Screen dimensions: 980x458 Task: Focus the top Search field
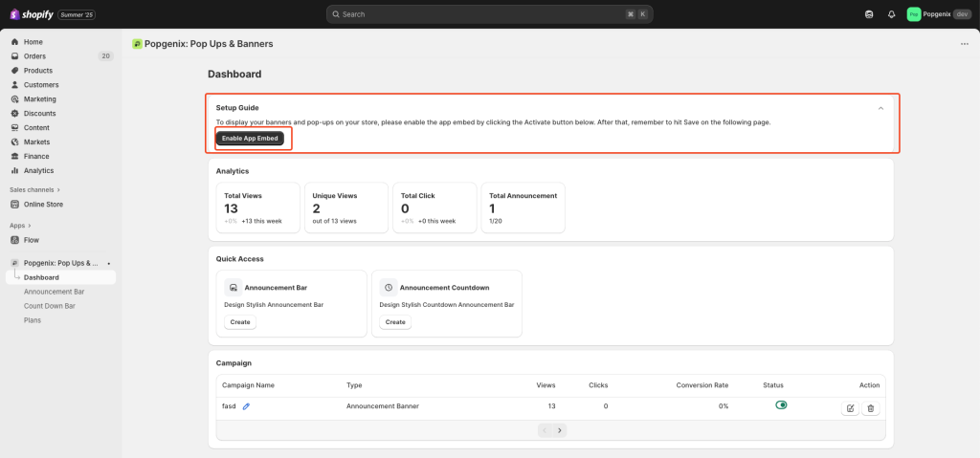pyautogui.click(x=489, y=14)
